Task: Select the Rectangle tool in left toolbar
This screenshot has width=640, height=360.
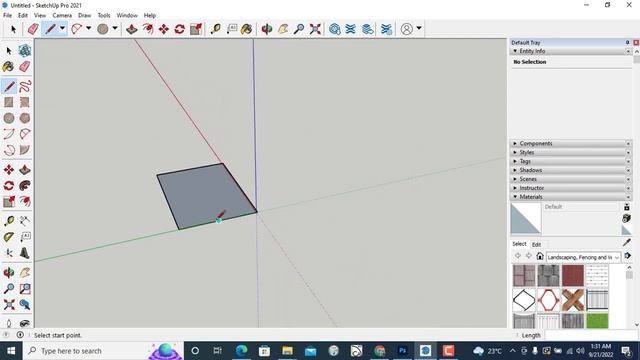Action: [x=9, y=102]
